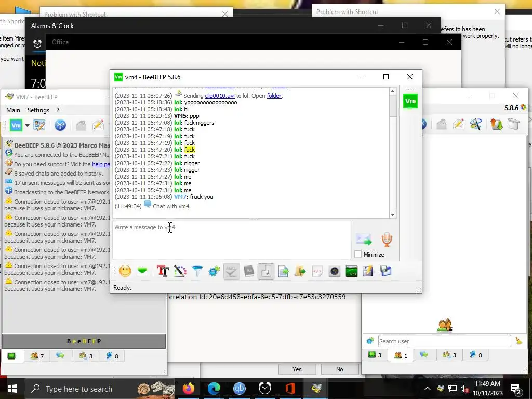This screenshot has height=399, width=532.
Task: Click the broom clear icon beside Search user
Action: click(x=519, y=341)
